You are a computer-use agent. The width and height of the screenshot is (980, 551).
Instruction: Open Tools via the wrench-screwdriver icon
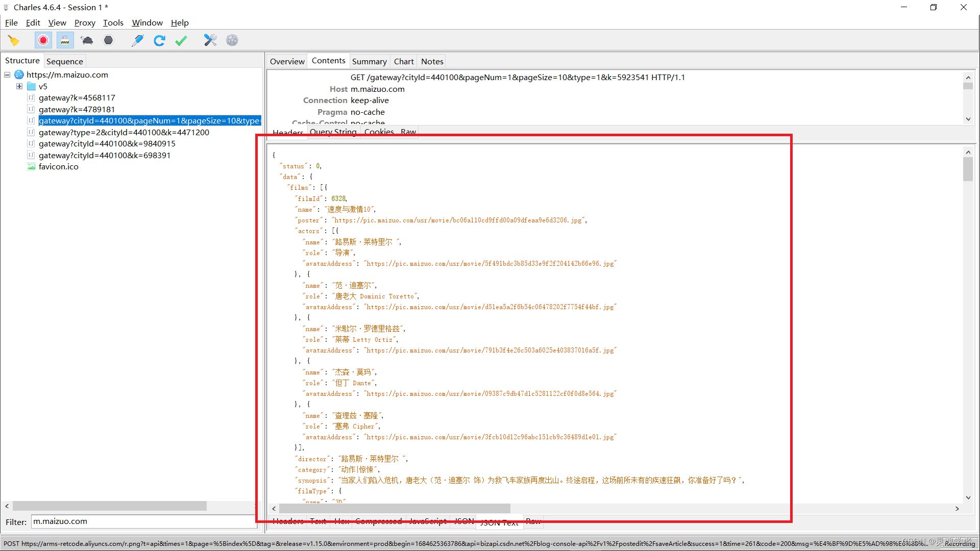210,40
